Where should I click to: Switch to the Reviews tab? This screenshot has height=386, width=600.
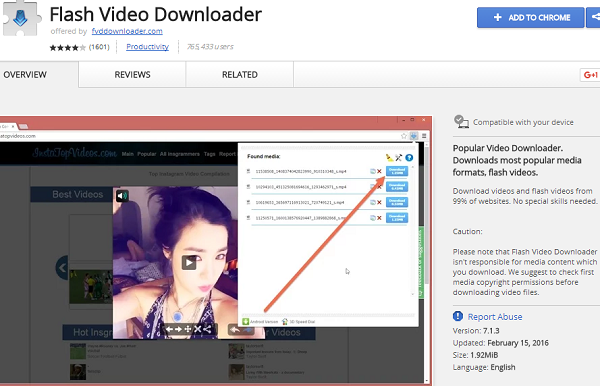132,75
